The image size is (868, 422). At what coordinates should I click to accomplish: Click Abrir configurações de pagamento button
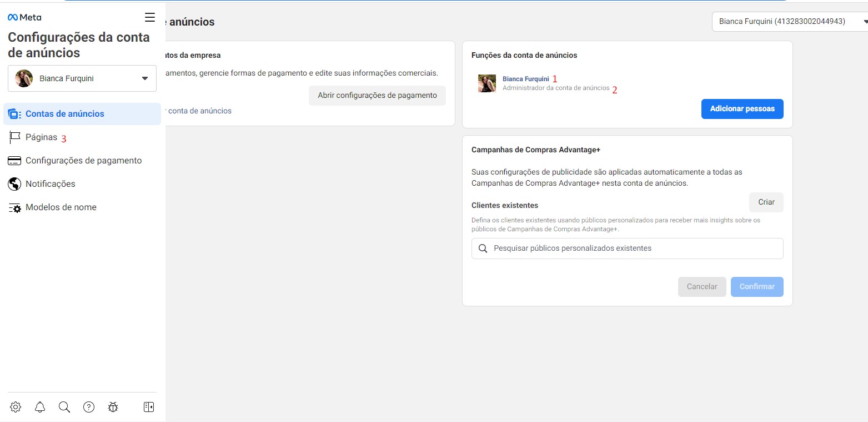coord(377,96)
